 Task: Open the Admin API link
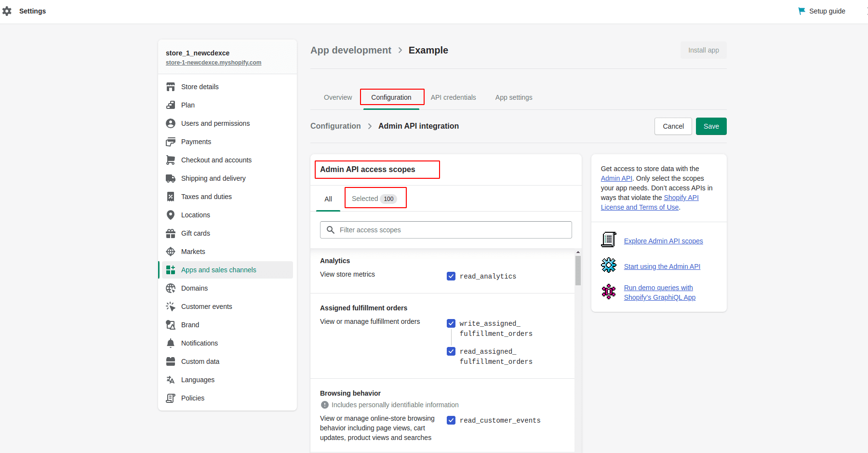[616, 178]
